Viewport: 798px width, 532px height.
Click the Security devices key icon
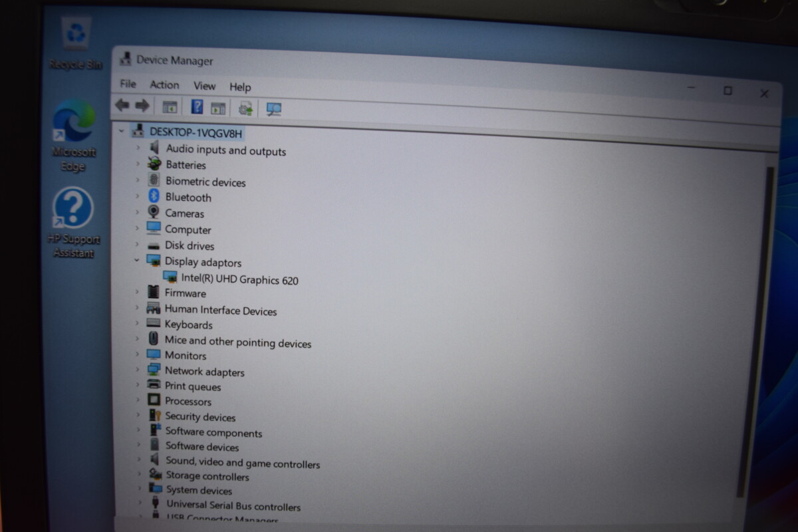pyautogui.click(x=154, y=416)
